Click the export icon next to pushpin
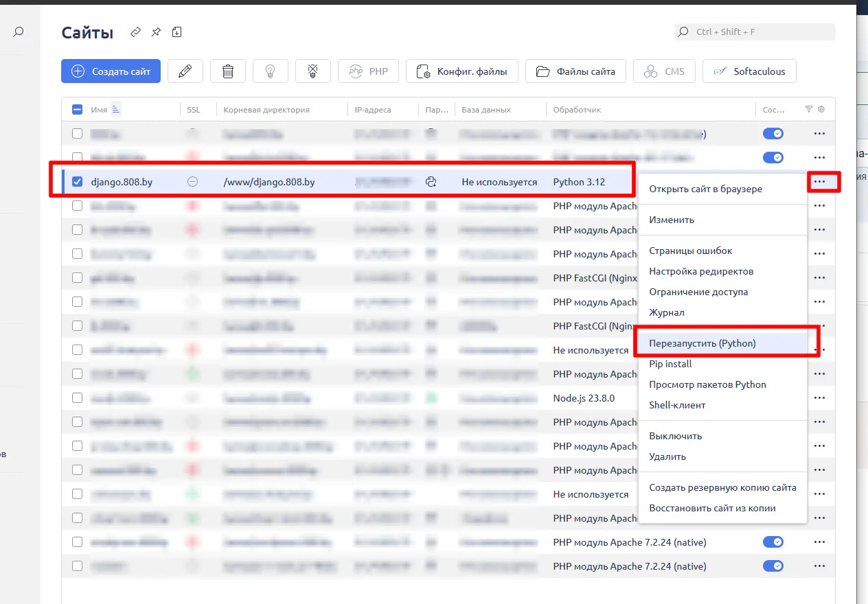868x604 pixels. point(176,32)
